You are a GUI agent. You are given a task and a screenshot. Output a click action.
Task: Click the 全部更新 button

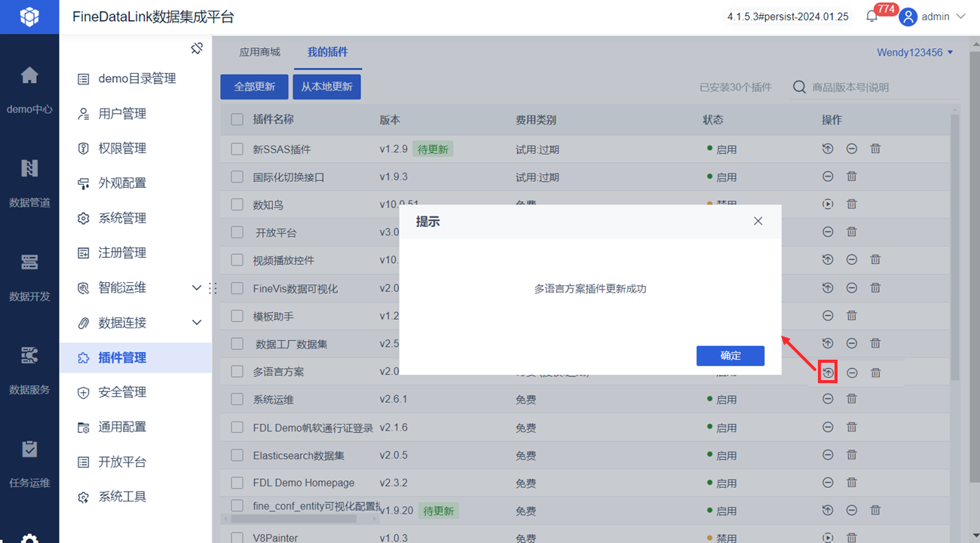254,87
